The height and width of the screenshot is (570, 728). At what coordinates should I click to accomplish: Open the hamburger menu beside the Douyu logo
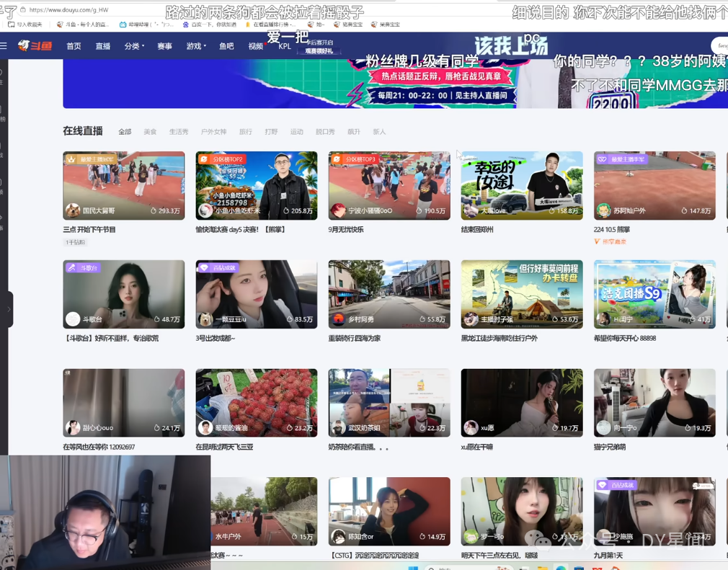click(x=4, y=45)
